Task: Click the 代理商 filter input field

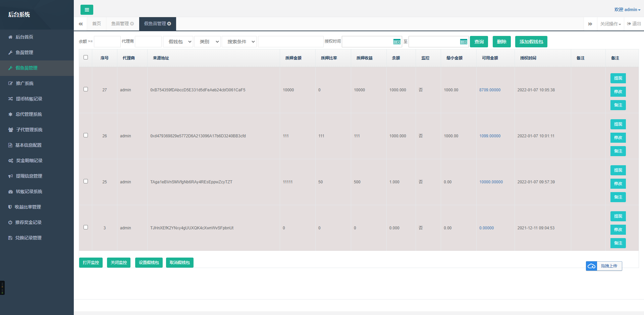Action: click(x=148, y=42)
